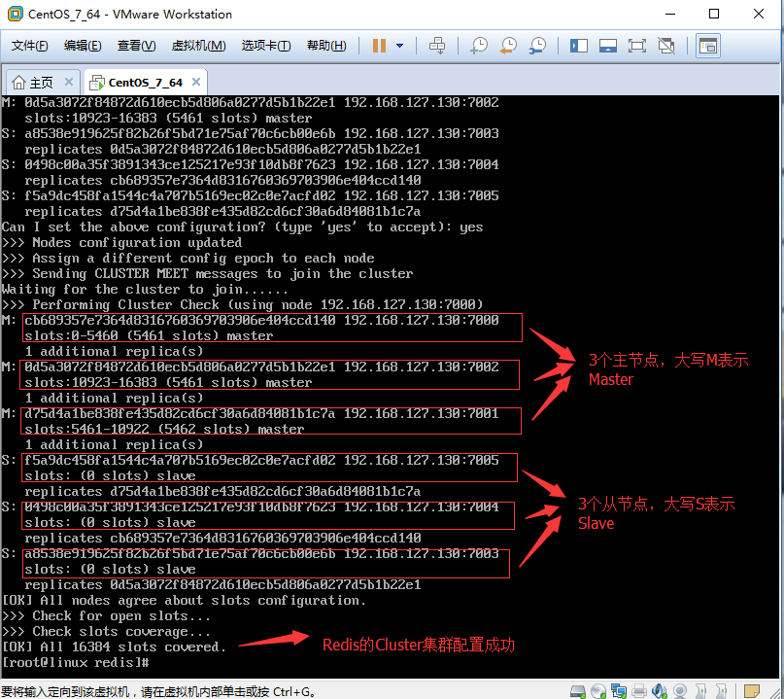Screen dimensions: 784x699
Task: Switch to Unity mode
Action: point(666,46)
